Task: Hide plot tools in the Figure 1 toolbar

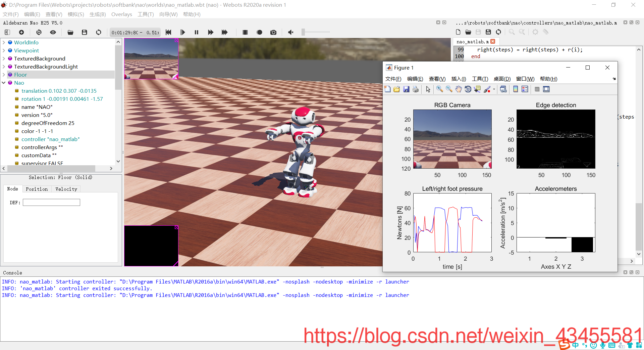Action: pos(537,89)
